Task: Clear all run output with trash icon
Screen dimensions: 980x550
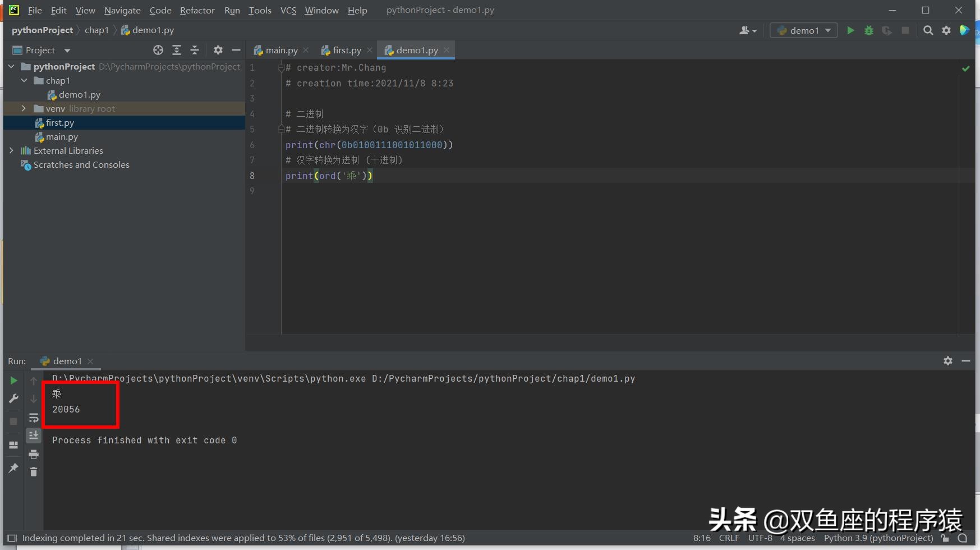Action: pyautogui.click(x=34, y=472)
